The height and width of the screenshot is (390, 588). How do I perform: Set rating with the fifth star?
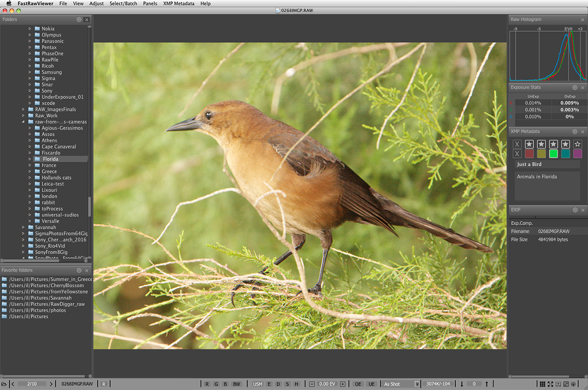(x=577, y=144)
